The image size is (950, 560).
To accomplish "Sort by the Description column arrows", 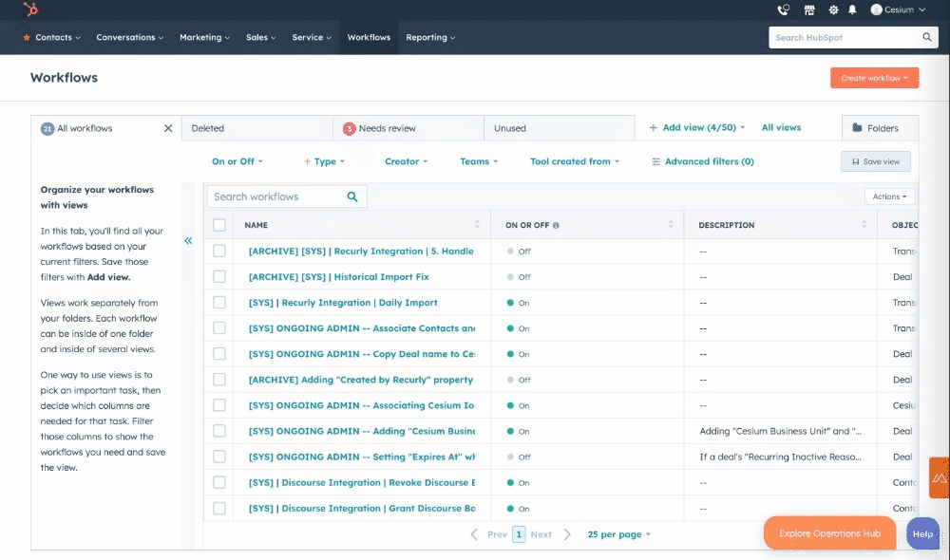I will pos(864,225).
